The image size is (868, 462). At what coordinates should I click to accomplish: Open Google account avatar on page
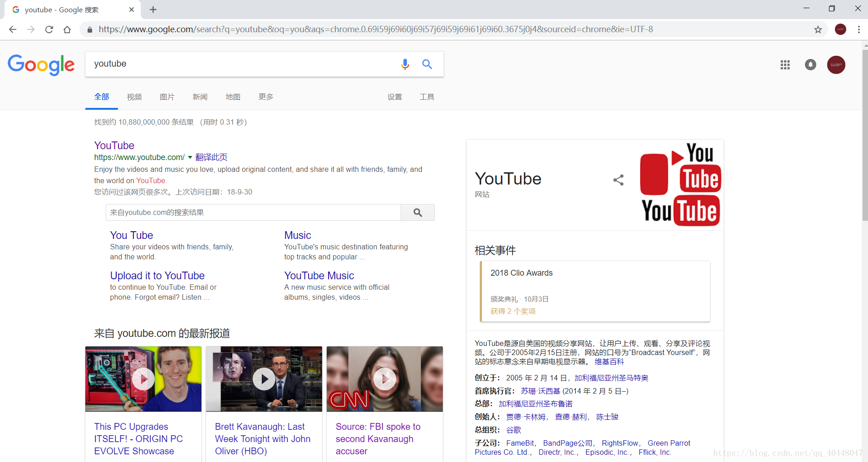point(836,65)
